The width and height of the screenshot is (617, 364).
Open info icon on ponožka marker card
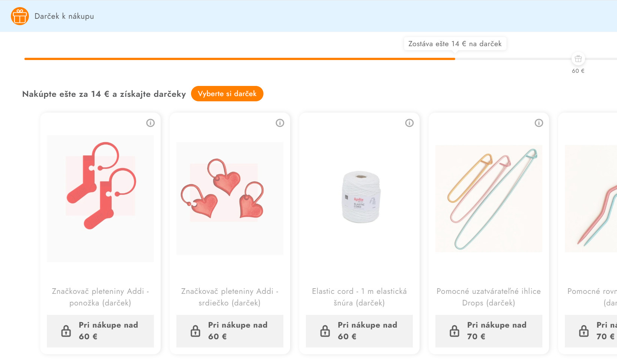150,123
